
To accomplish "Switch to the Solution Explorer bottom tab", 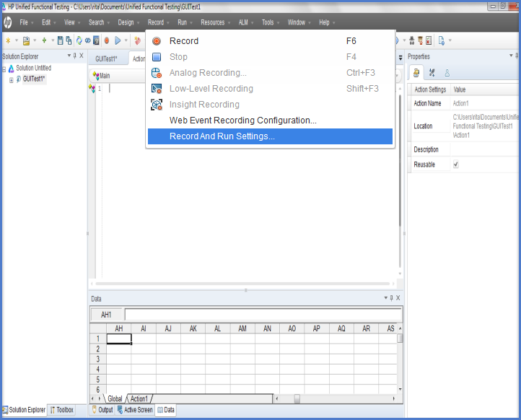I will tap(24, 410).
